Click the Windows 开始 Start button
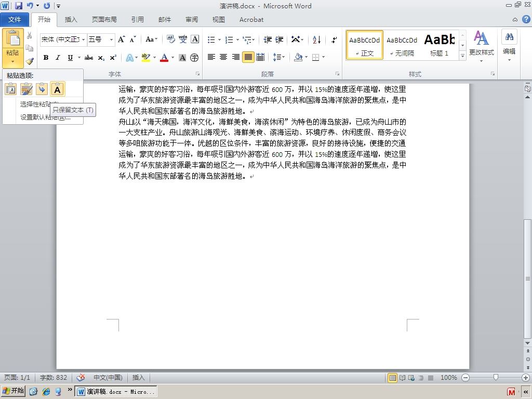532x399 pixels. coord(13,391)
